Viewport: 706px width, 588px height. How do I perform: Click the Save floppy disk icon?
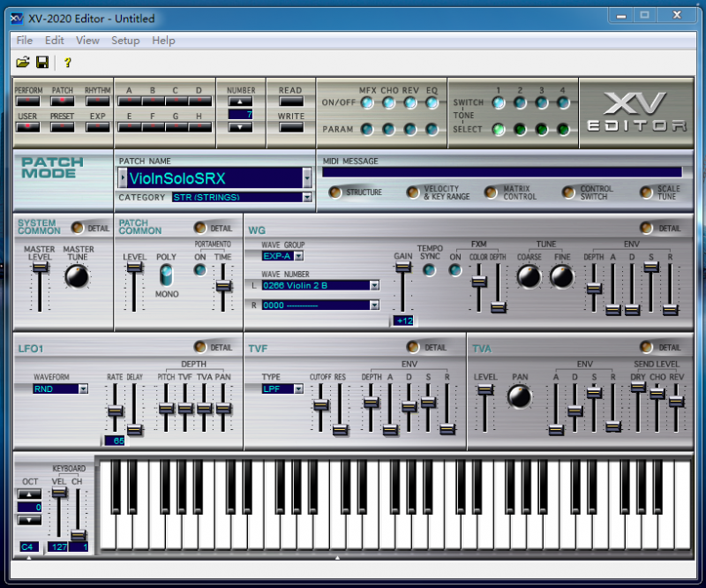point(41,62)
